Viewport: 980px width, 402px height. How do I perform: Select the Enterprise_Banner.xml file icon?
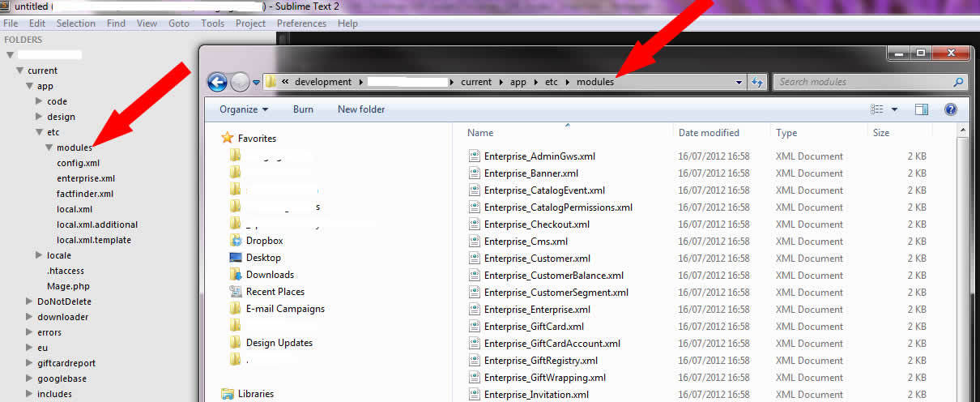[x=475, y=173]
